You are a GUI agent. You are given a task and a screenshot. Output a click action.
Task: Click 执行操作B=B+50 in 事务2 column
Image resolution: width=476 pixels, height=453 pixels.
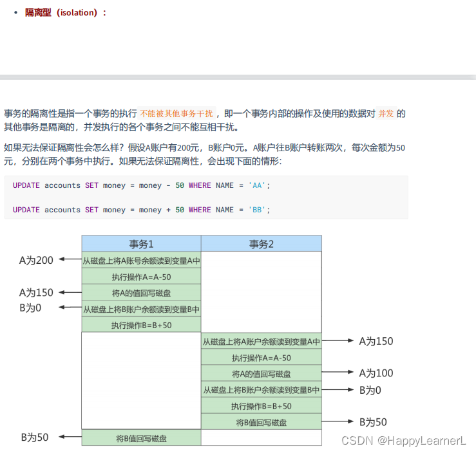(262, 406)
